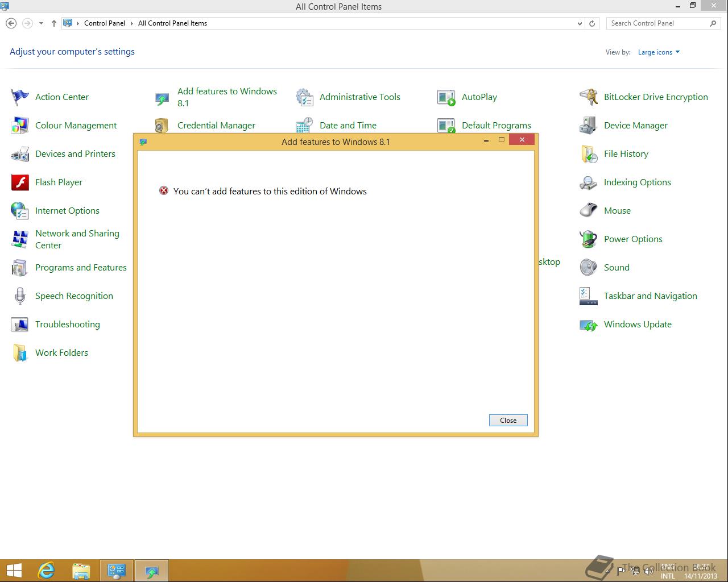
Task: Click the Add features taskbar button
Action: [x=151, y=571]
